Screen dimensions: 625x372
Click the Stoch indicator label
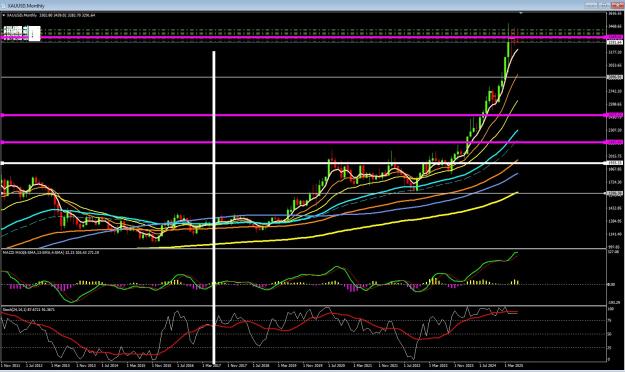coord(29,310)
